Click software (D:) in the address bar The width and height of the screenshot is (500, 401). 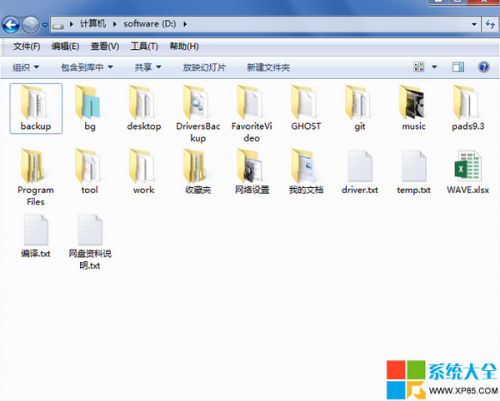(150, 24)
